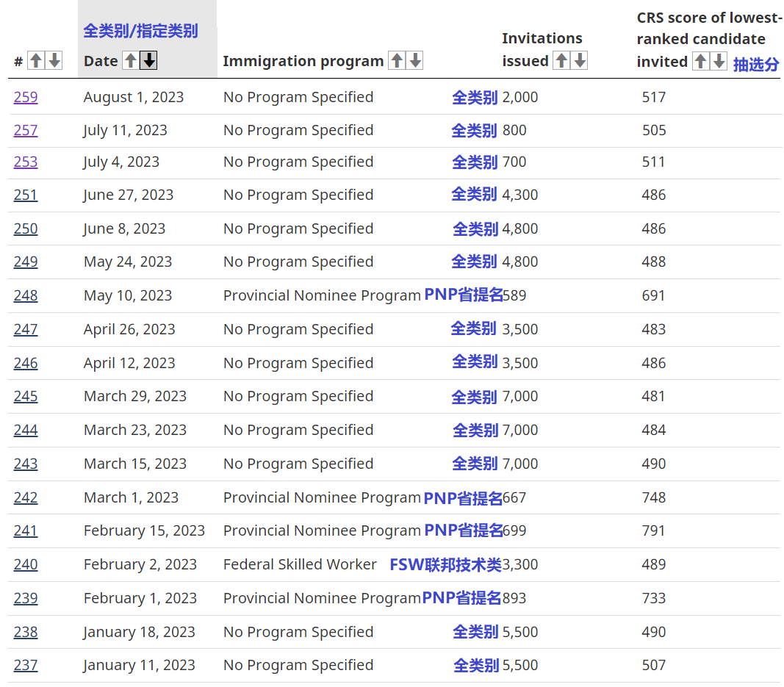Open draw round 238 link
Viewport: 784px width, 687px height.
pyautogui.click(x=26, y=632)
